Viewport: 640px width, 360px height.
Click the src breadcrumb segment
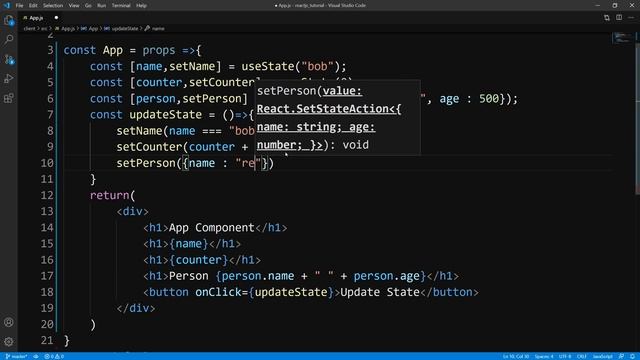[44, 29]
